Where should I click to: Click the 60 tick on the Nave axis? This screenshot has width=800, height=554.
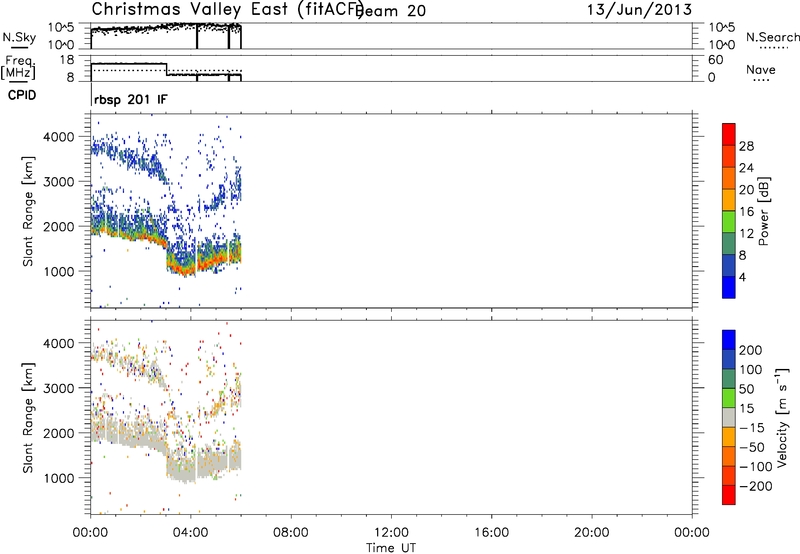[715, 60]
